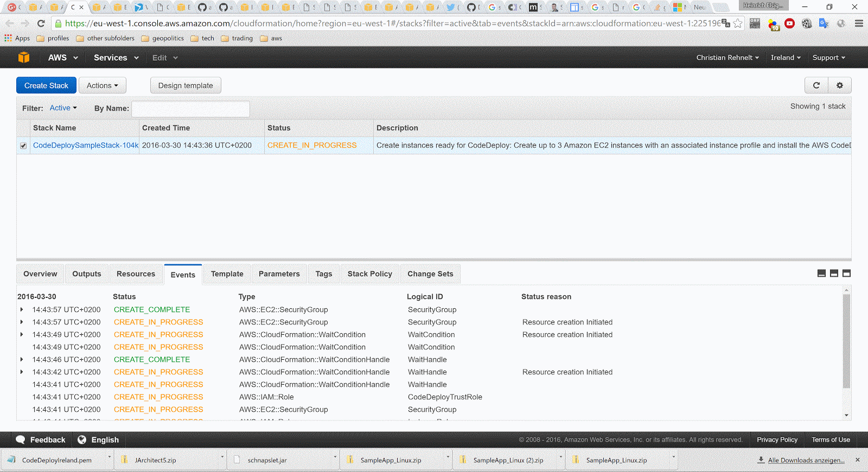868x472 pixels.
Task: Expand the 14:43:46 WaitHandle CREATE_COMPLETE event
Action: (22, 360)
